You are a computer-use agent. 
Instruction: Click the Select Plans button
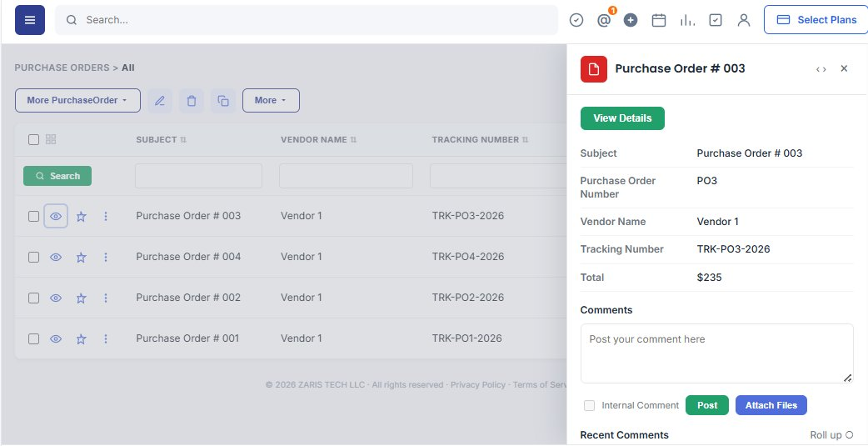click(816, 20)
